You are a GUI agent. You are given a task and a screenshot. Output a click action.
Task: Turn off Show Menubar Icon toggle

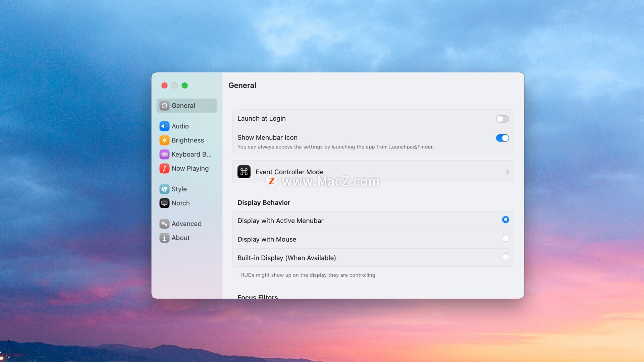click(502, 138)
